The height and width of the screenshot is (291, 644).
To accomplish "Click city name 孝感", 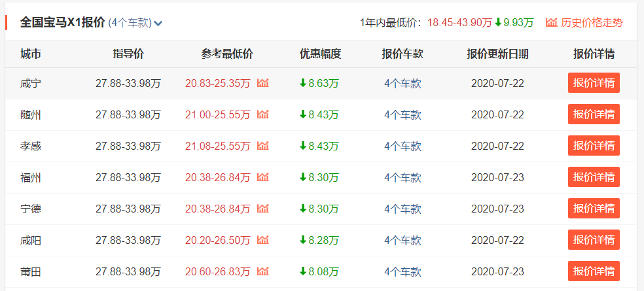I will 30,146.
